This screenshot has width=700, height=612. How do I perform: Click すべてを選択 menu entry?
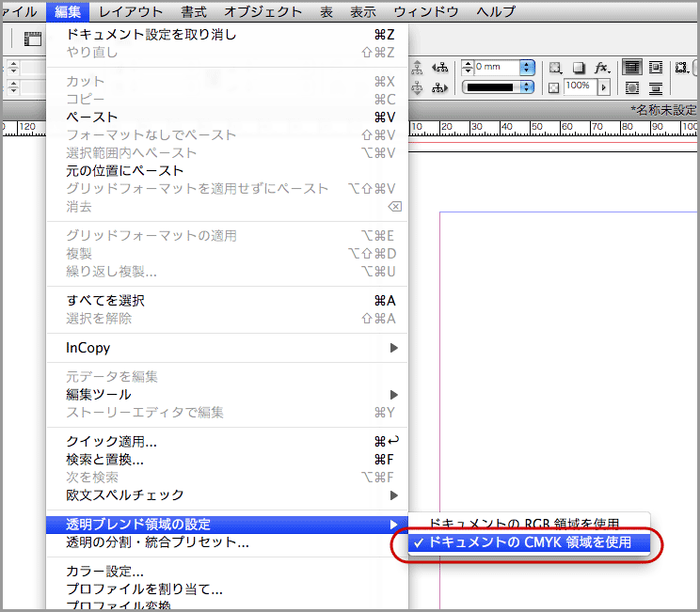click(x=105, y=301)
